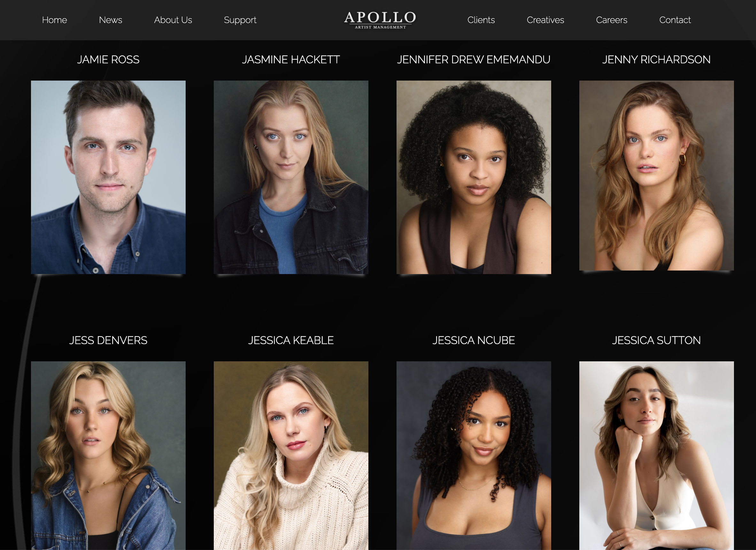Image resolution: width=756 pixels, height=550 pixels.
Task: Click the Apollo Artist Management logo
Action: click(380, 20)
